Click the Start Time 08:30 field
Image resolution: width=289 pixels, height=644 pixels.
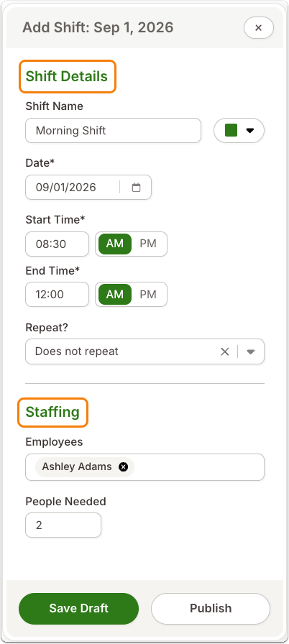pyautogui.click(x=57, y=244)
